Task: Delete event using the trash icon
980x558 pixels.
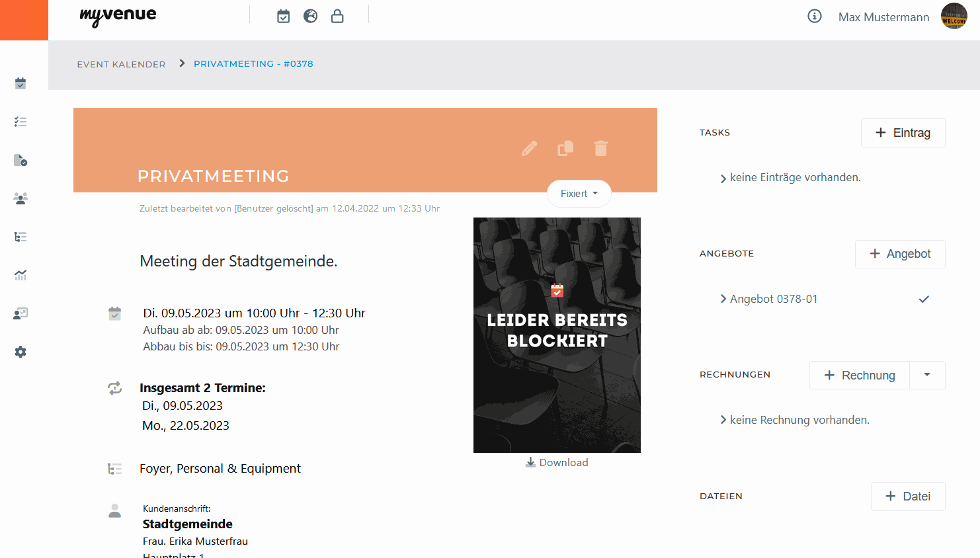Action: (x=600, y=148)
